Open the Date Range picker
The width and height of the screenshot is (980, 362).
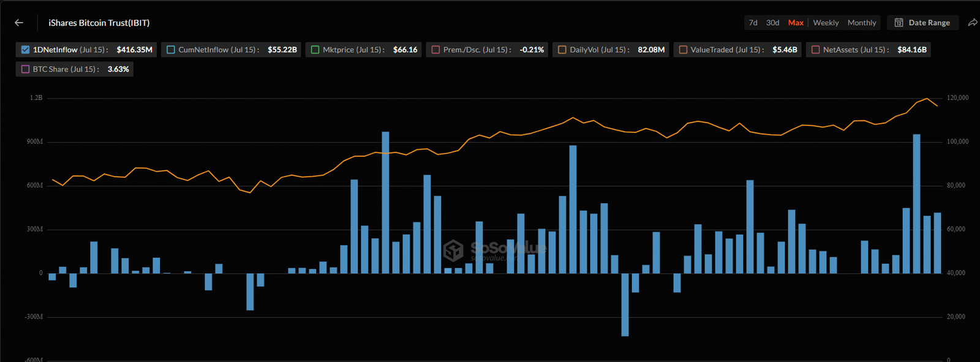922,23
